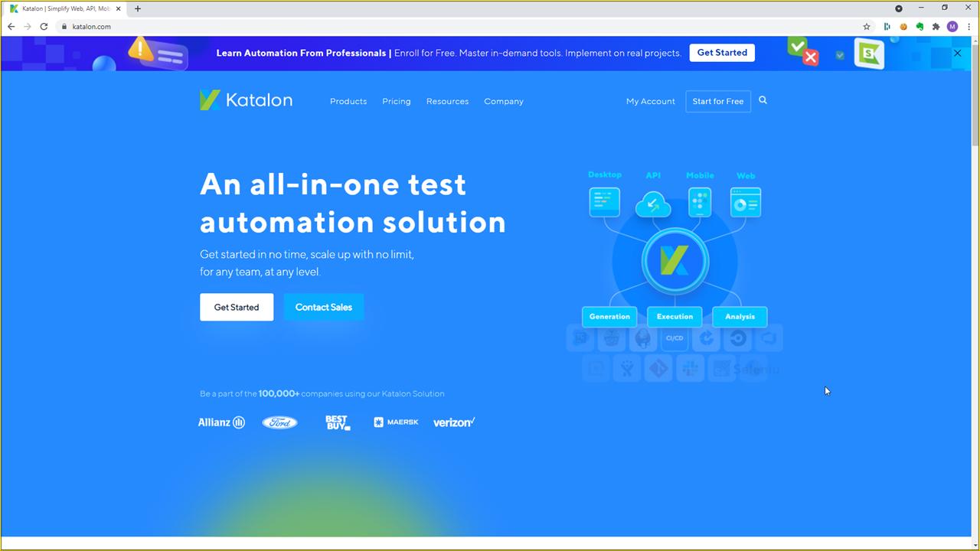Open the site search magnifier icon
The height and width of the screenshot is (551, 980).
[763, 100]
